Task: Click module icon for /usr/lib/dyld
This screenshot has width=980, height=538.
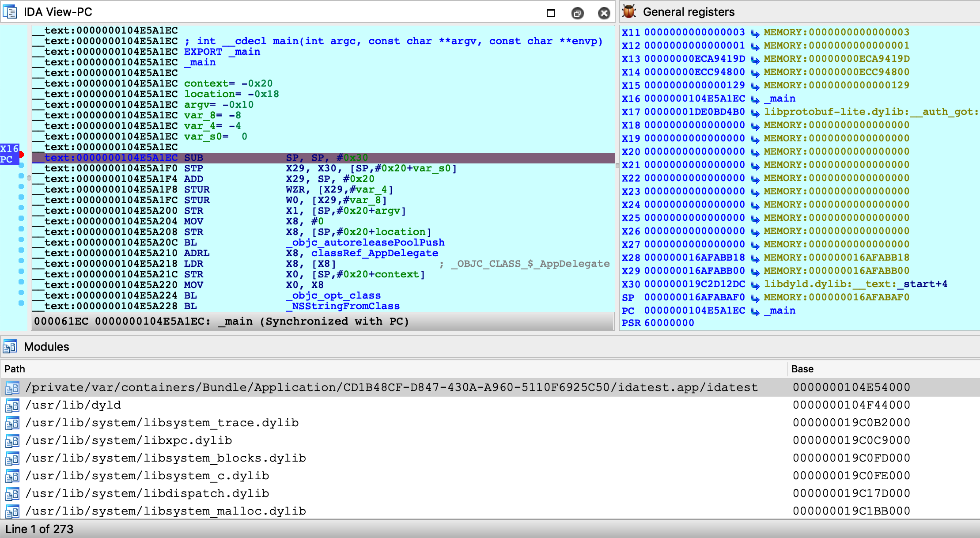Action: point(12,405)
